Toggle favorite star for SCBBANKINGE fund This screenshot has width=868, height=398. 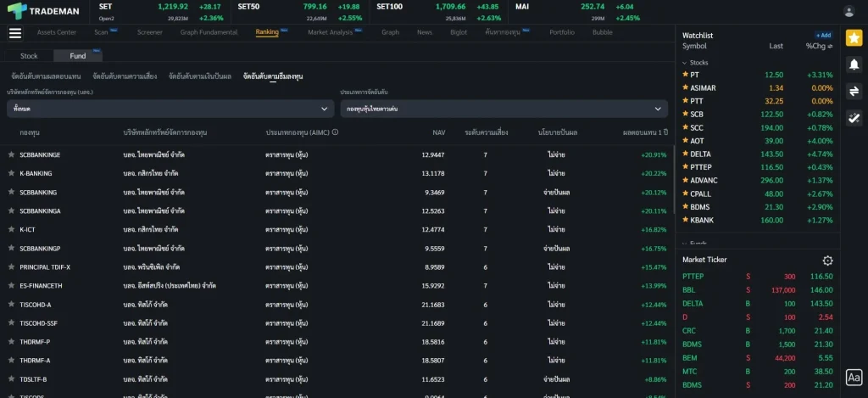point(11,154)
